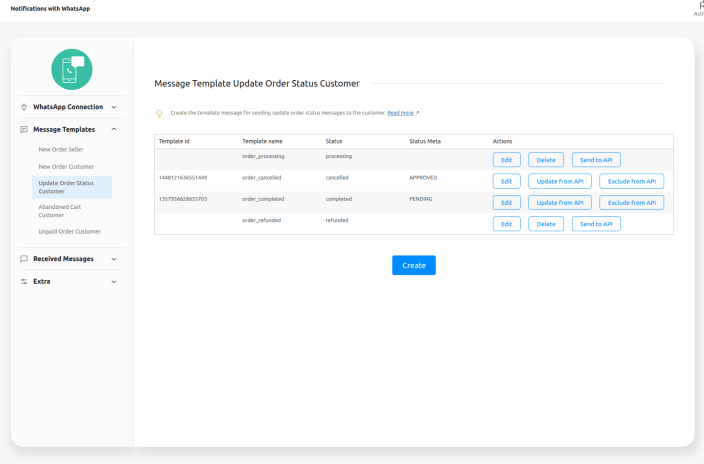The width and height of the screenshot is (704, 464).
Task: Open Unpaid Order Customer templates
Action: (x=69, y=231)
